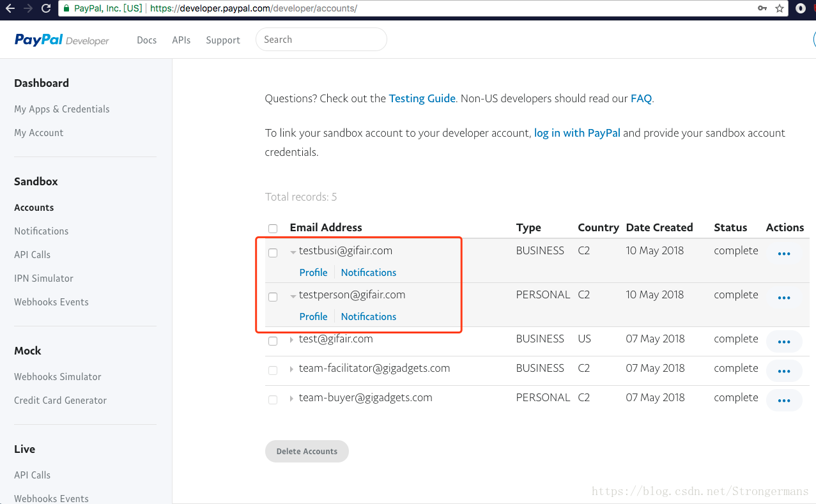
Task: Open the Testing Guide link
Action: (x=422, y=98)
